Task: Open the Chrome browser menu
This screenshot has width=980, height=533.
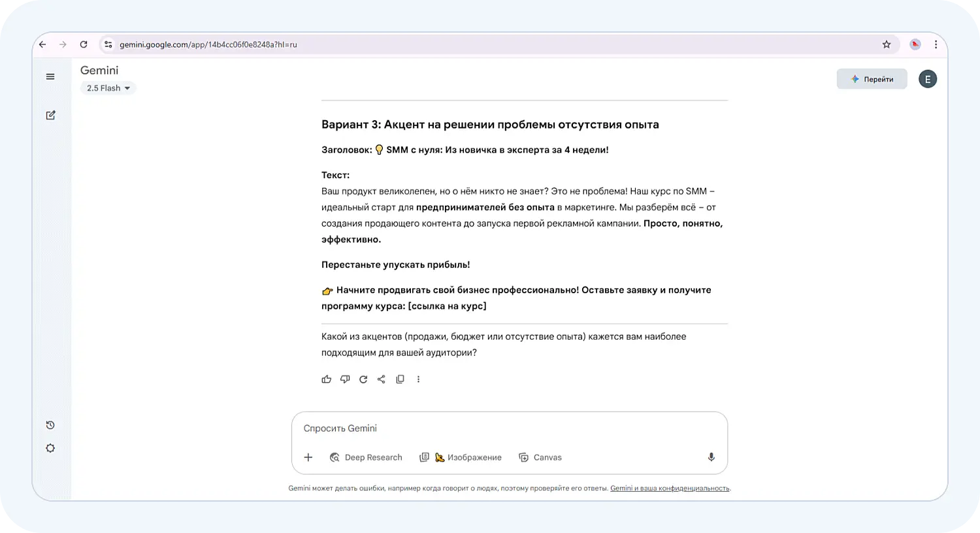Action: pos(936,44)
